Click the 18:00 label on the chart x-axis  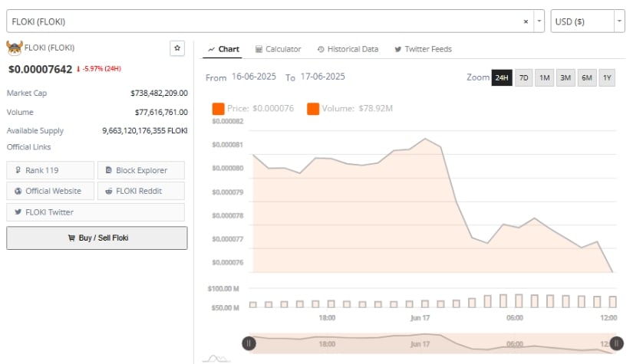click(x=327, y=318)
